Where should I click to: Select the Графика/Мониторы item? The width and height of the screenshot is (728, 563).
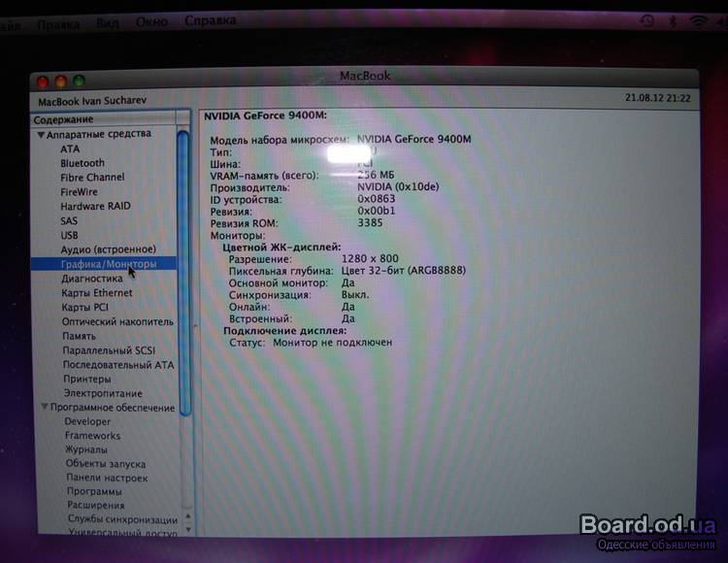(107, 264)
